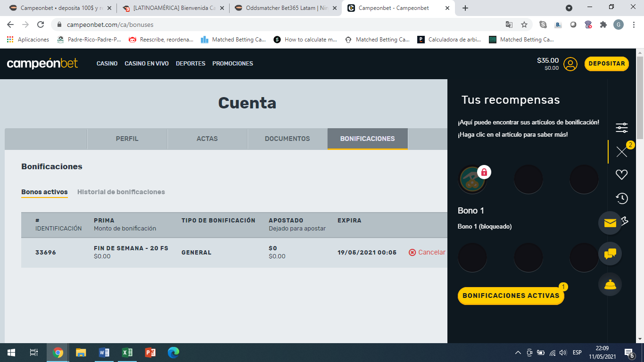The image size is (644, 362).
Task: Click FIN DE SEMANA - 20 FS text
Action: tap(131, 248)
